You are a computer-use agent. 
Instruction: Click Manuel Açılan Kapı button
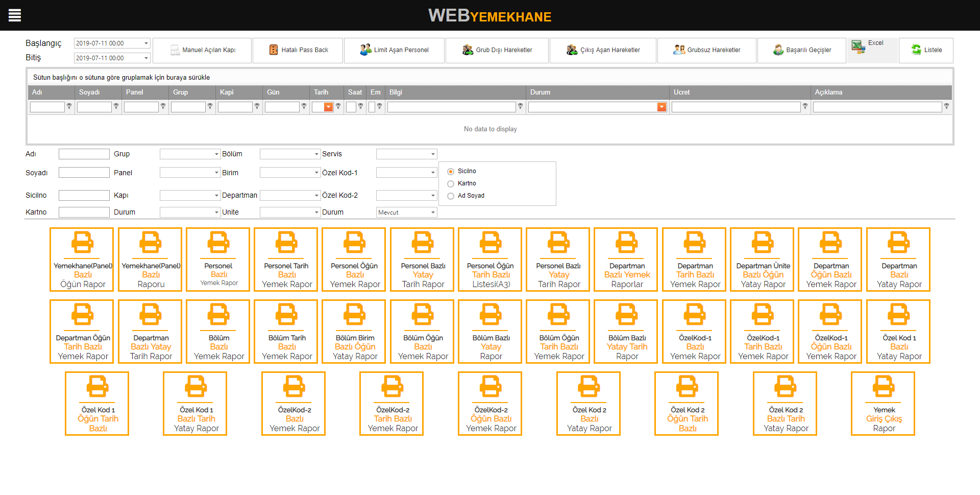(x=202, y=50)
